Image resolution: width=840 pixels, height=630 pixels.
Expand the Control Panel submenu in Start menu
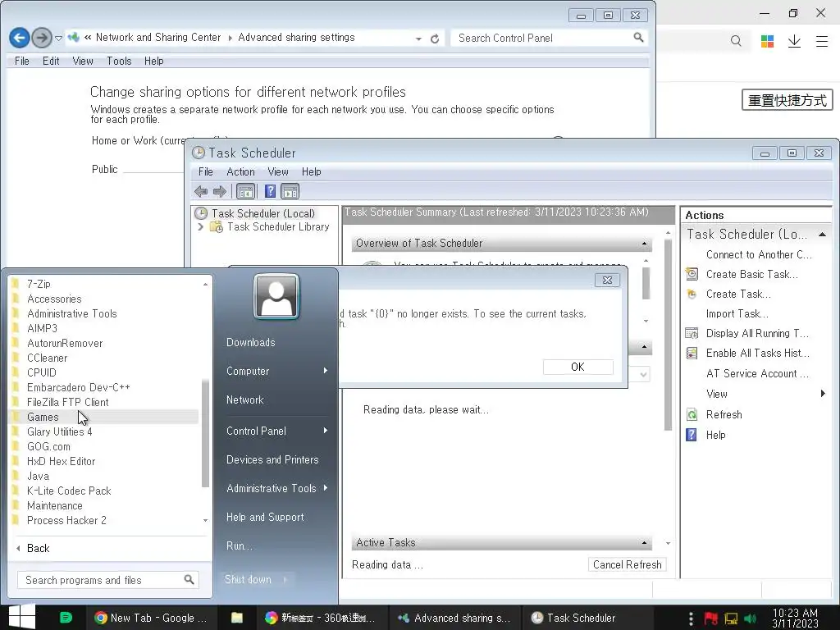(x=276, y=431)
